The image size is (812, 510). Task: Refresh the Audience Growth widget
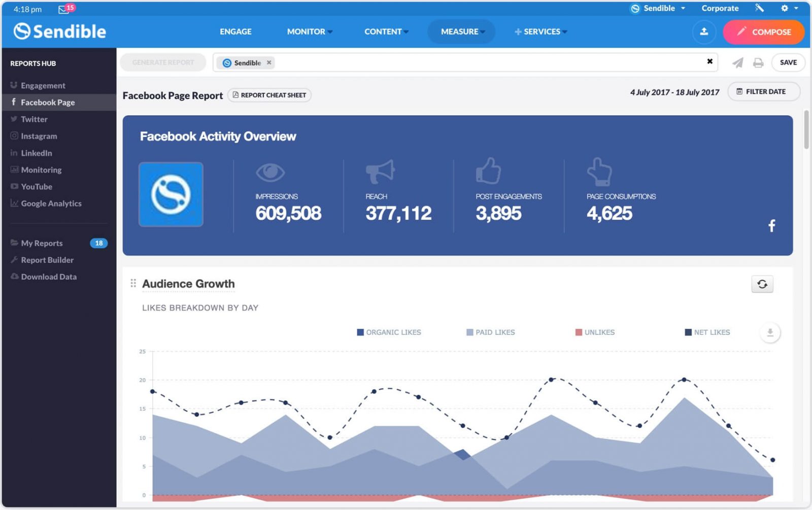coord(763,284)
